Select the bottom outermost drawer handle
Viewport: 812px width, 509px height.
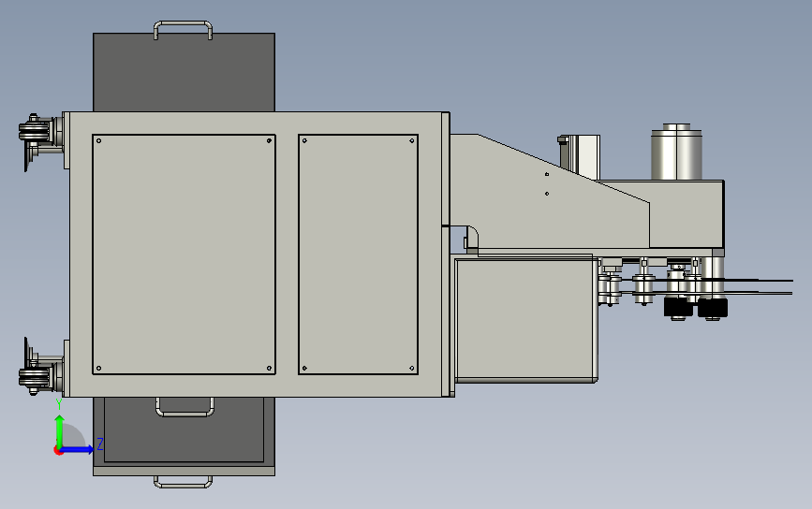click(183, 482)
